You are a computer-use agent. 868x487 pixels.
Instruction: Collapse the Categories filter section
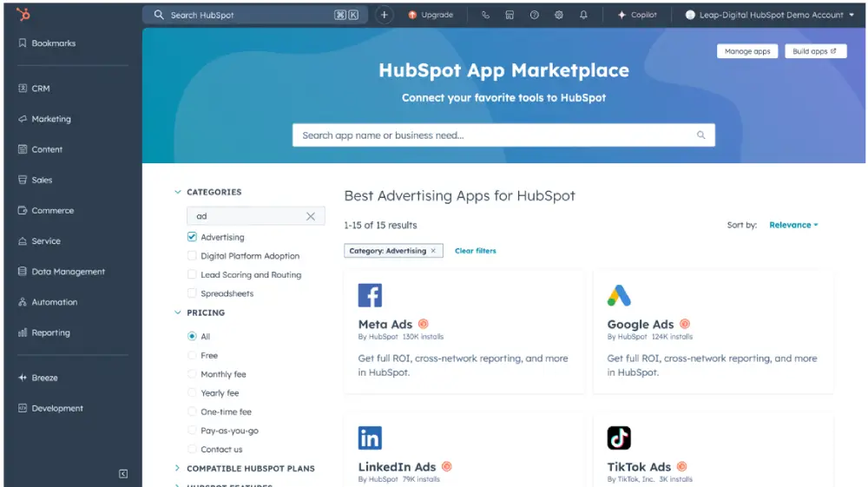(x=177, y=192)
